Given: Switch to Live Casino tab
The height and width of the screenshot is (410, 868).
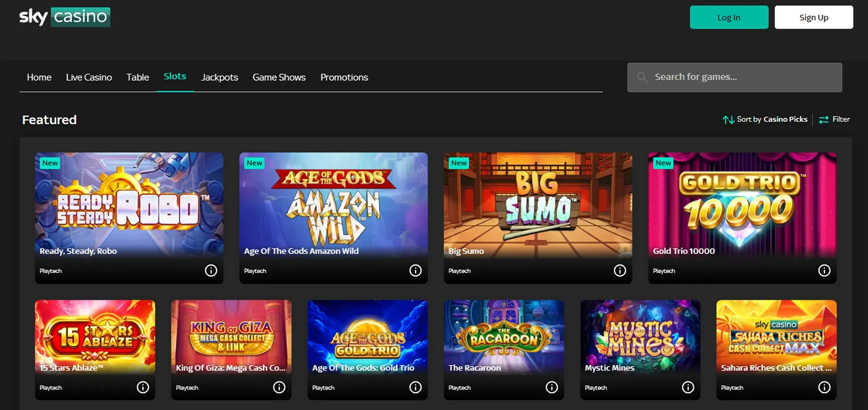Looking at the screenshot, I should (89, 77).
